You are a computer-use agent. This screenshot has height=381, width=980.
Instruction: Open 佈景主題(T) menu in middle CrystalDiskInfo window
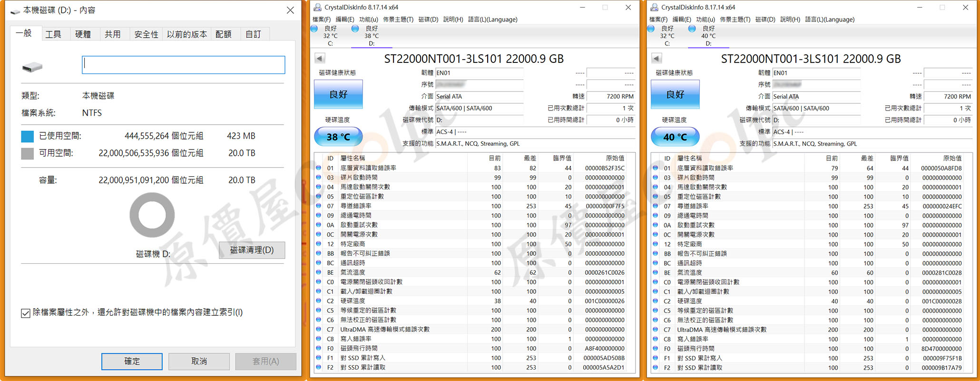398,20
